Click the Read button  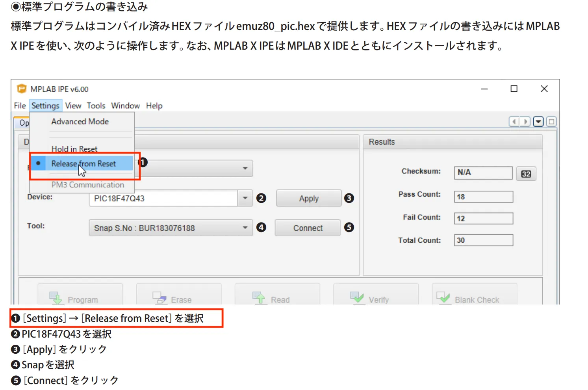pos(277,294)
